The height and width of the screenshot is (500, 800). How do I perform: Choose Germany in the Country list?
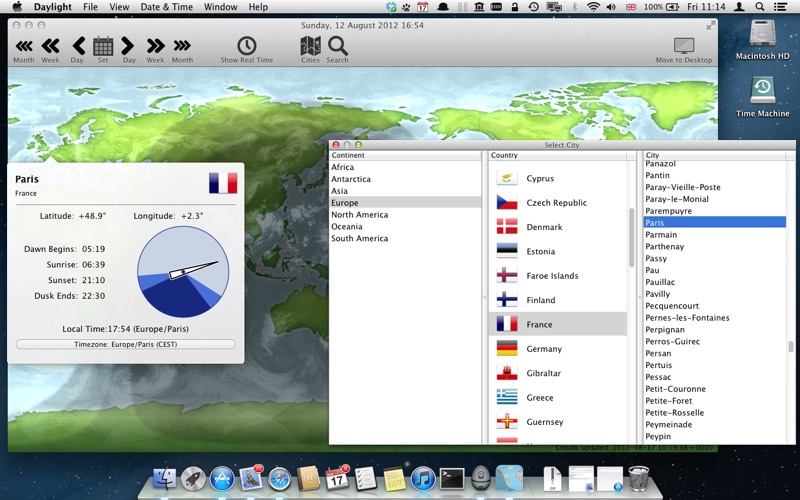pos(544,349)
